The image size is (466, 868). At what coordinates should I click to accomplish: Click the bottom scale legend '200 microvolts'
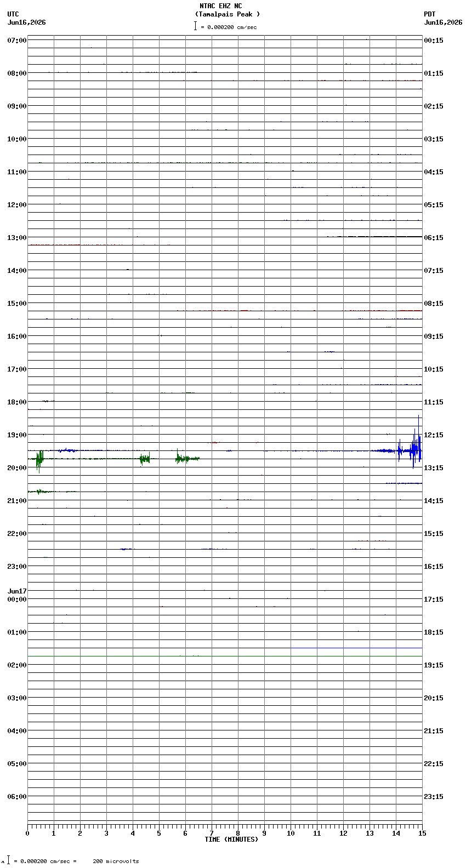pos(116,861)
